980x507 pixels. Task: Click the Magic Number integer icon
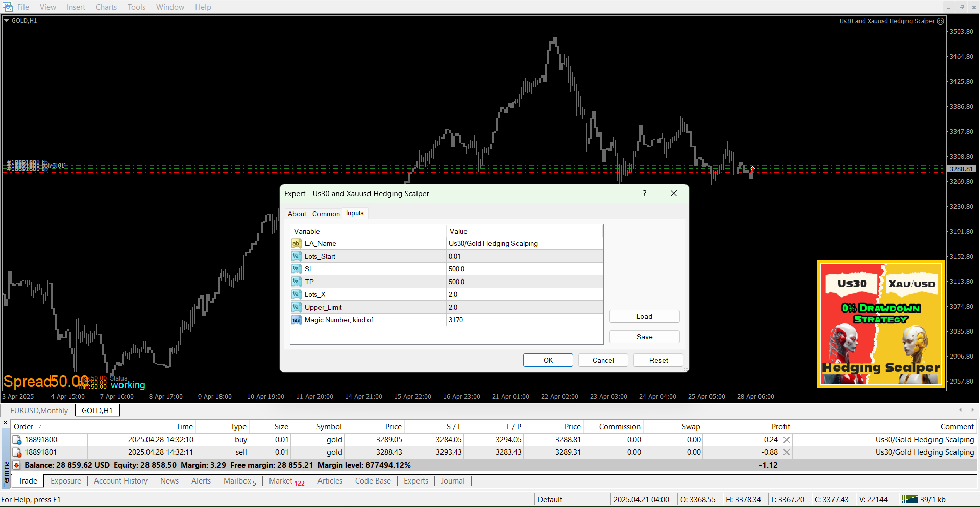tap(297, 320)
